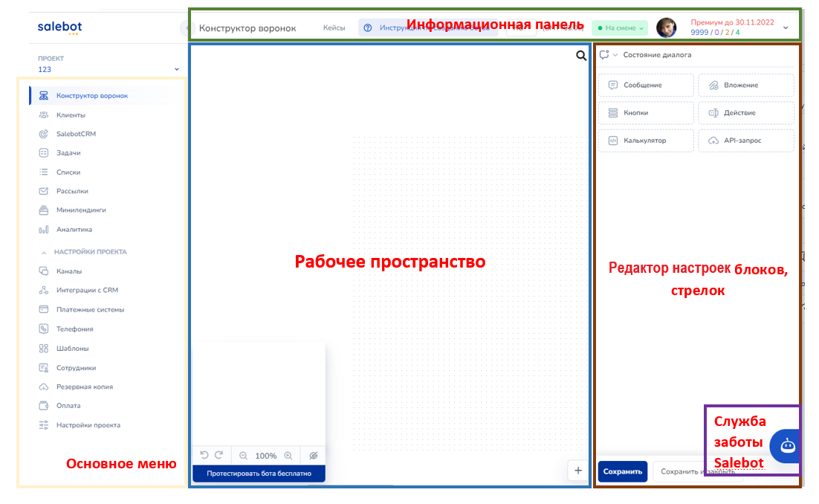Zoom in using the plus magnifier icon
This screenshot has height=504, width=819.
tap(288, 456)
